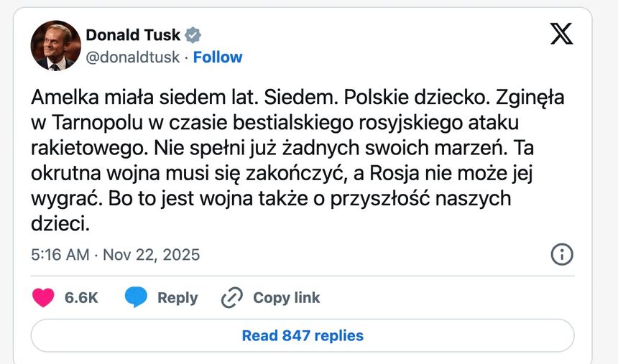Click the X logo in the tweet corner

coord(561,33)
